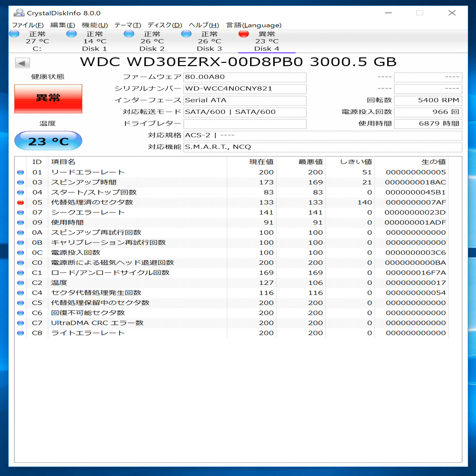Click the firmware field 80.00A80
Screen dimensions: 476x476
click(x=245, y=77)
